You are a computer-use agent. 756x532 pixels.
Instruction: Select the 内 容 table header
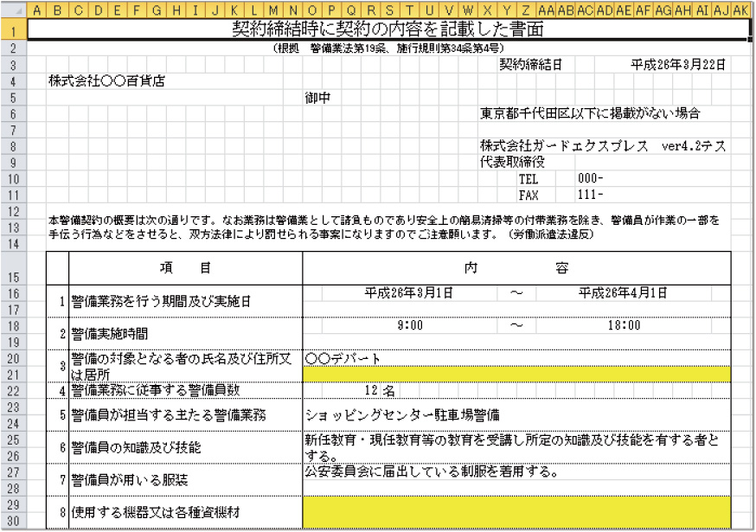[x=516, y=268]
